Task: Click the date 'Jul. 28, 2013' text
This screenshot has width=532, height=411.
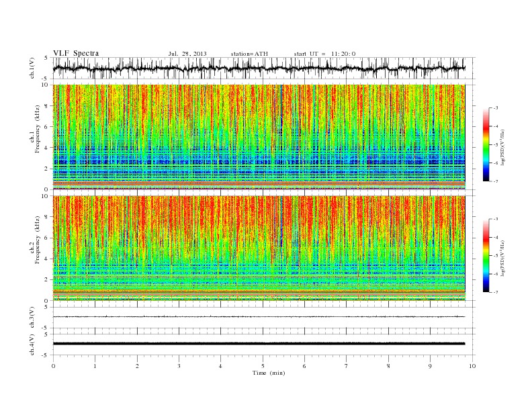Action: coord(187,54)
